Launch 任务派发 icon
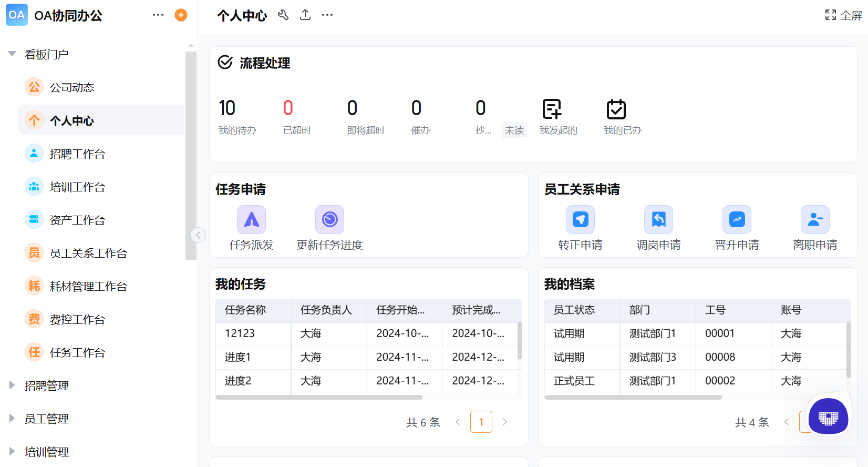868x467 pixels. [x=251, y=219]
